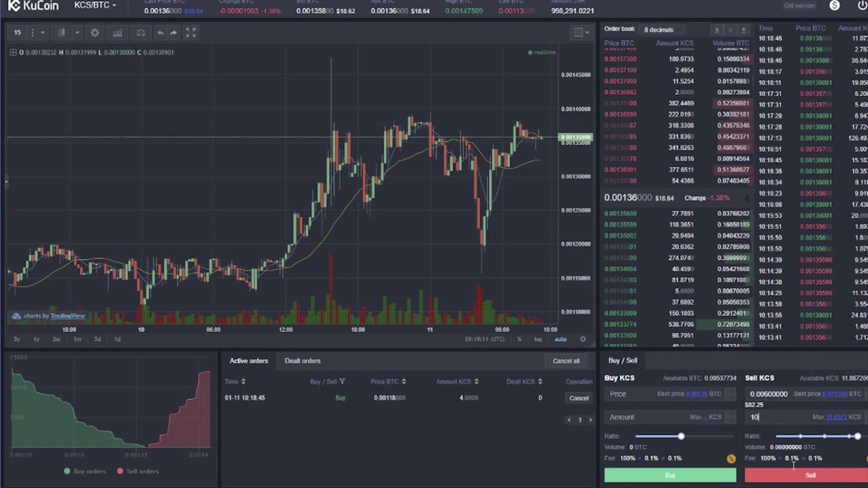Screen dimensions: 868x488
Task: Open chart settings gear in toolbar
Action: tap(95, 33)
